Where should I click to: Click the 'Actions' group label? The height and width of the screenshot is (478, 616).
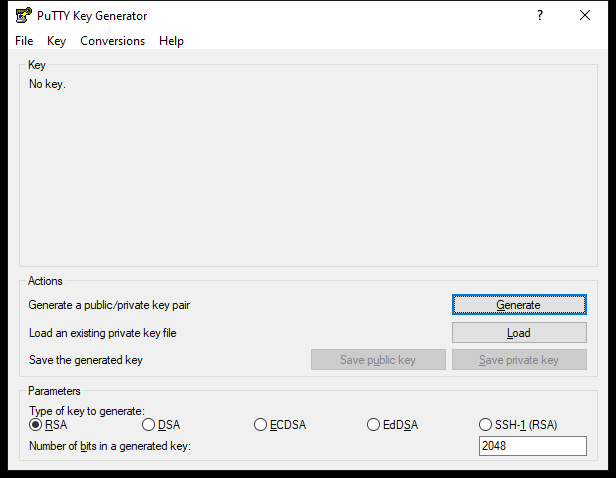(x=45, y=281)
